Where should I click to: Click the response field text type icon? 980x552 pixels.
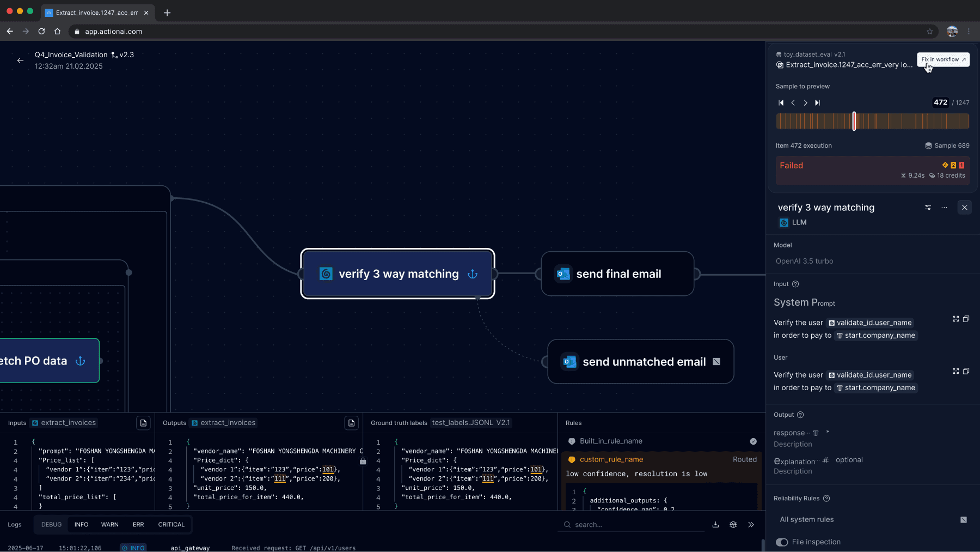tap(816, 433)
